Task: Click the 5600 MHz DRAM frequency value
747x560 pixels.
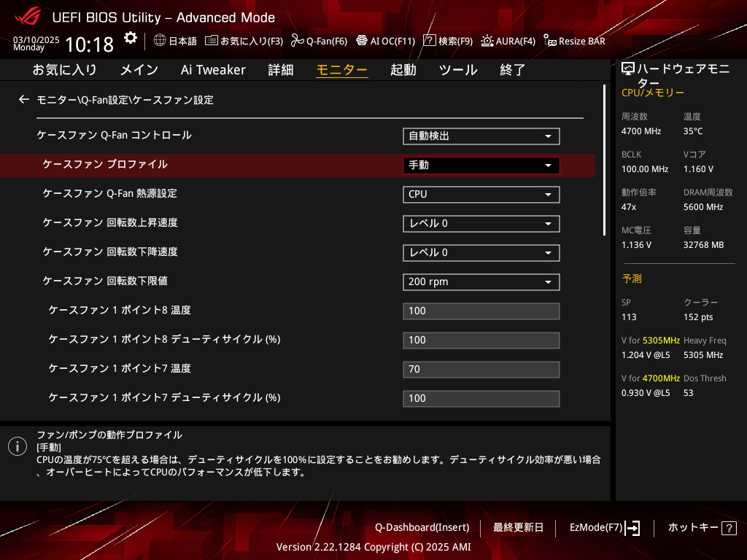Action: [x=703, y=207]
